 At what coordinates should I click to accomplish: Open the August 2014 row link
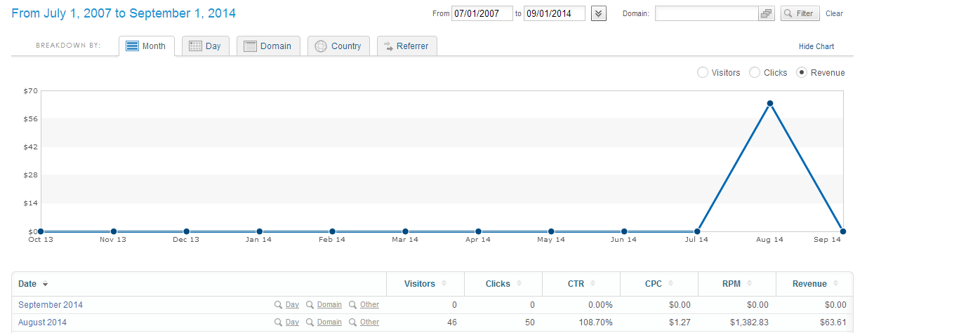tap(42, 322)
